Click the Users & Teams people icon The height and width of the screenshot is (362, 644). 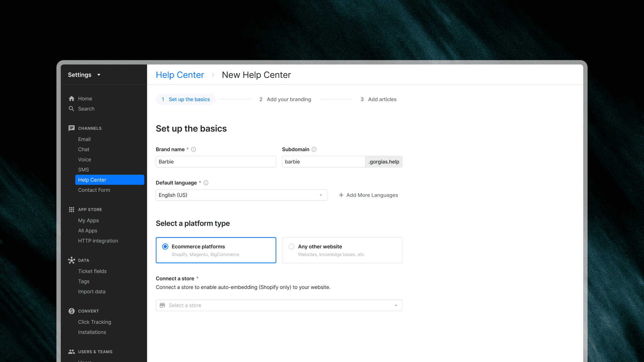click(71, 352)
